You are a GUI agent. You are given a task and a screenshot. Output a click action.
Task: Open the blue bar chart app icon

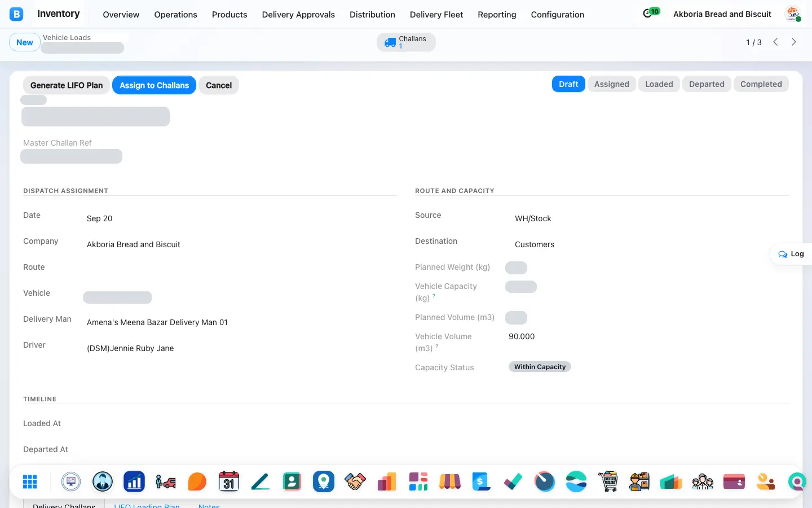coord(134,481)
